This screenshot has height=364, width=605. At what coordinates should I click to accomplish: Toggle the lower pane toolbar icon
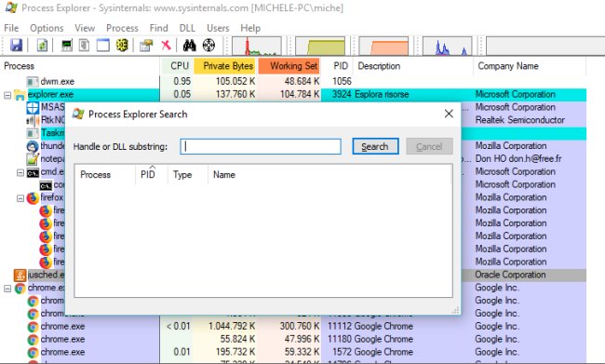(x=103, y=46)
